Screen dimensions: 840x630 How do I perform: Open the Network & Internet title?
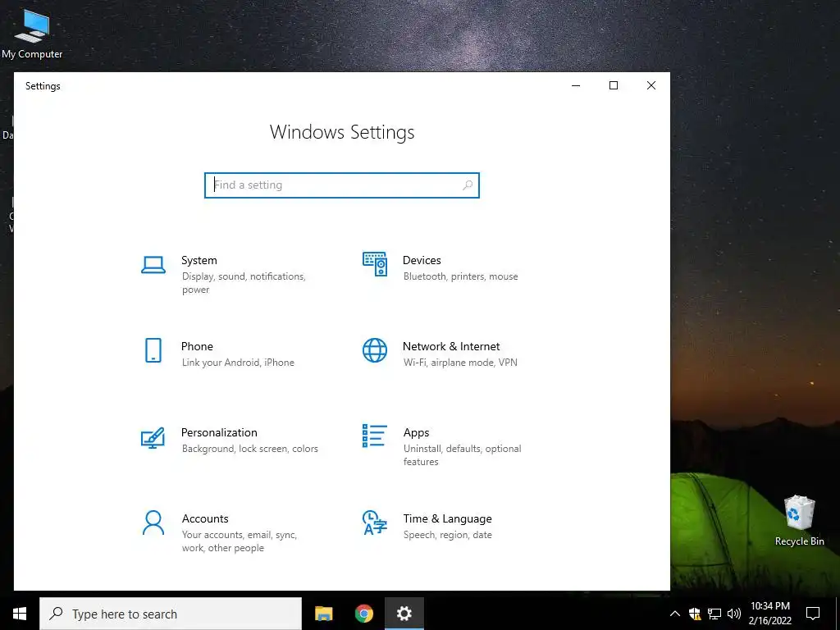click(x=451, y=346)
